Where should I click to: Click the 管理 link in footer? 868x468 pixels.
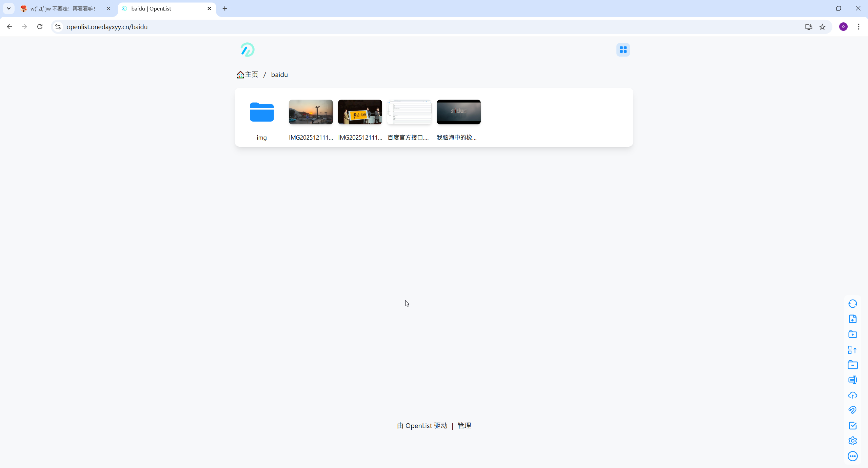pyautogui.click(x=464, y=426)
